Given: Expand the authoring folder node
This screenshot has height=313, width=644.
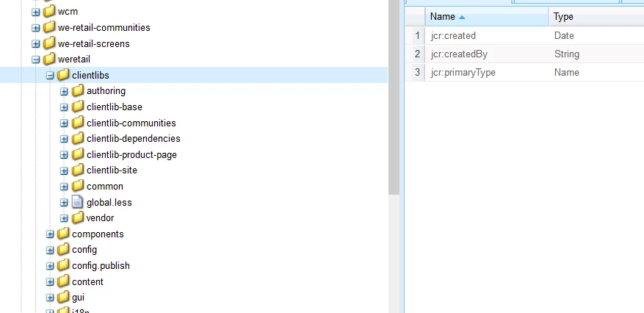Looking at the screenshot, I should coord(64,91).
